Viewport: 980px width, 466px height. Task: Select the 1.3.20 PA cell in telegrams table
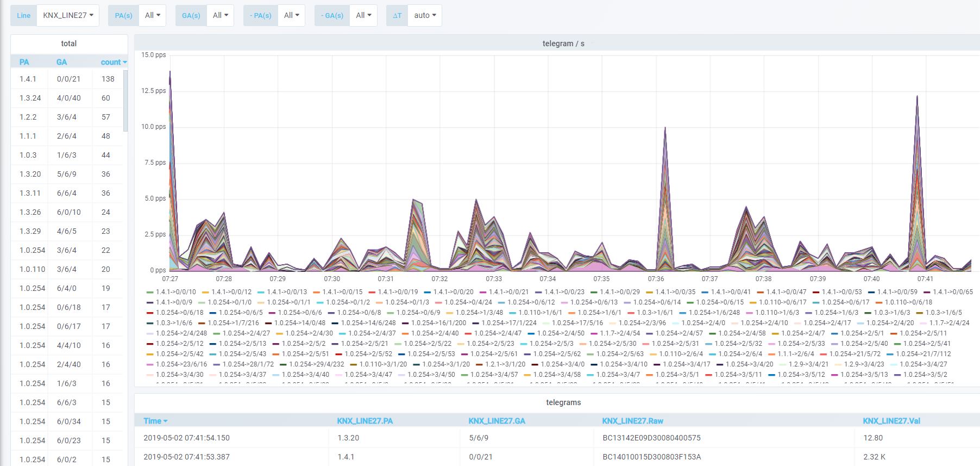pos(348,438)
